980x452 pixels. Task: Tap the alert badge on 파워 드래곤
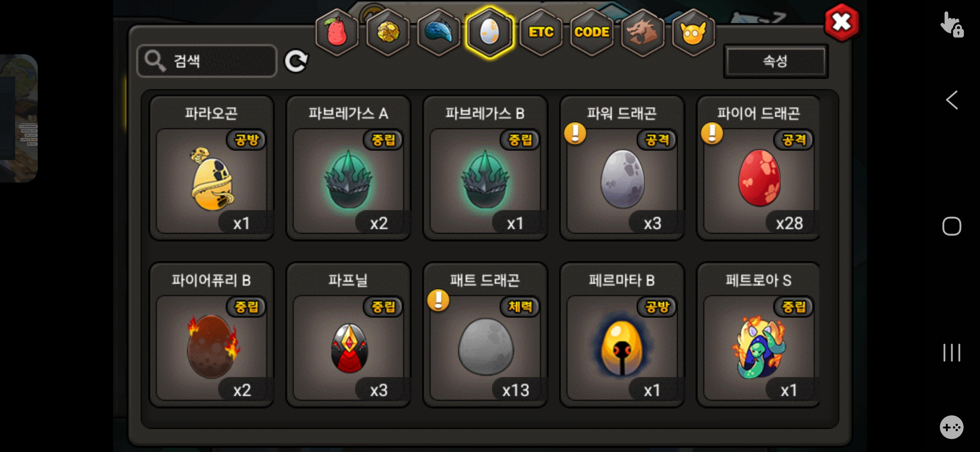coord(575,133)
